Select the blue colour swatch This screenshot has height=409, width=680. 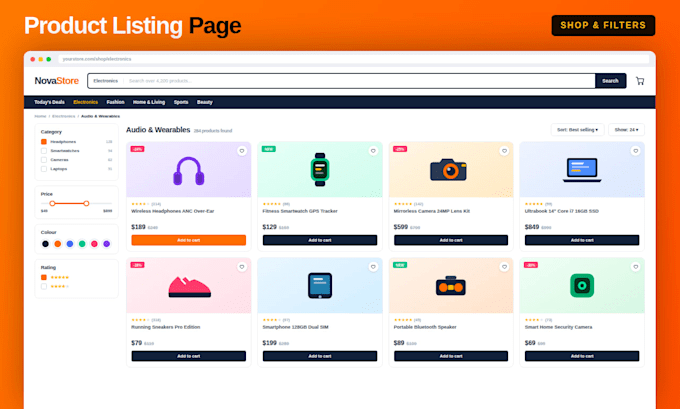[x=70, y=244]
